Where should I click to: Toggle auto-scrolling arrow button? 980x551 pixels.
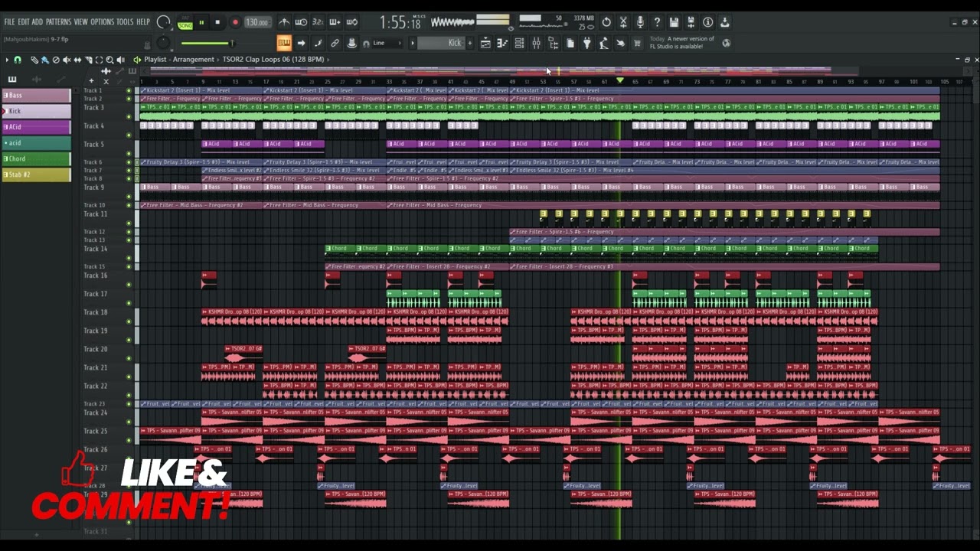coord(301,43)
